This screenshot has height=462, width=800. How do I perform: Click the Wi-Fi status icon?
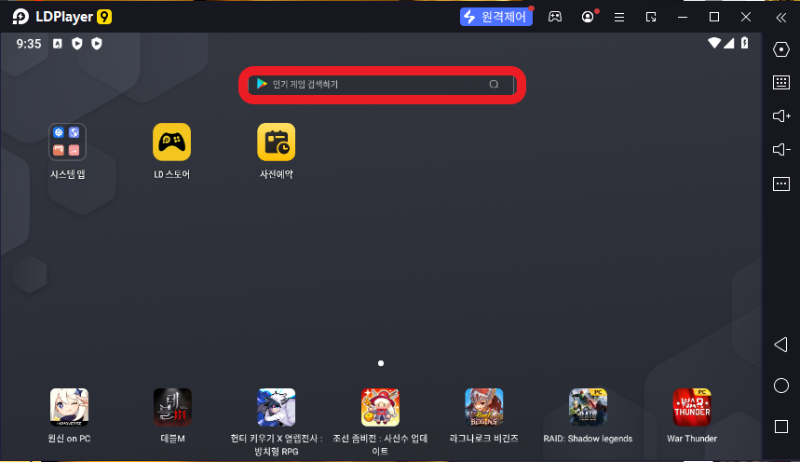coord(714,43)
